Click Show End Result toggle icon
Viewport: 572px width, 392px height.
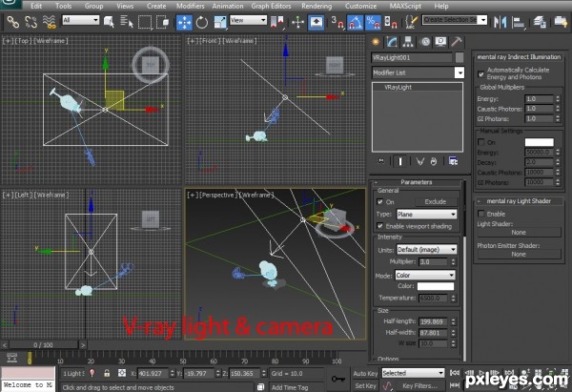click(400, 161)
